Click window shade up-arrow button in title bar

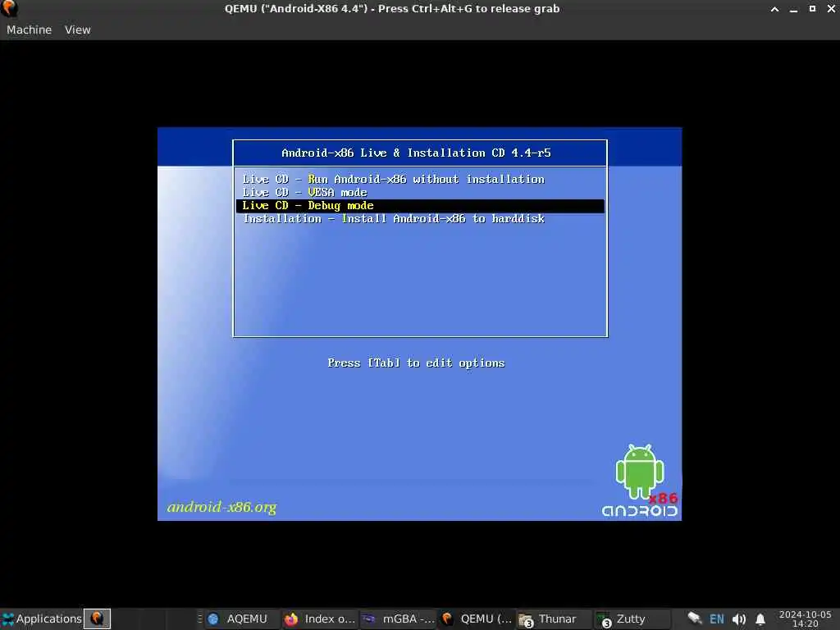(774, 9)
